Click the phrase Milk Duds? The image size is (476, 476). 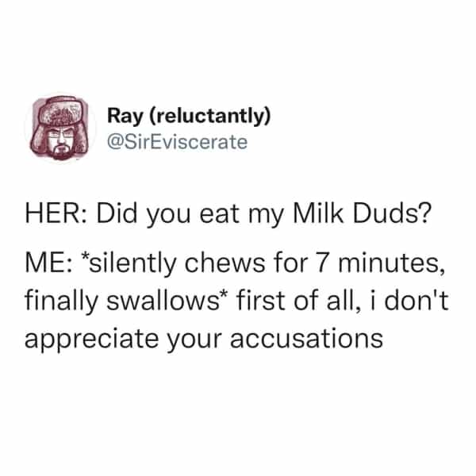pyautogui.click(x=361, y=213)
